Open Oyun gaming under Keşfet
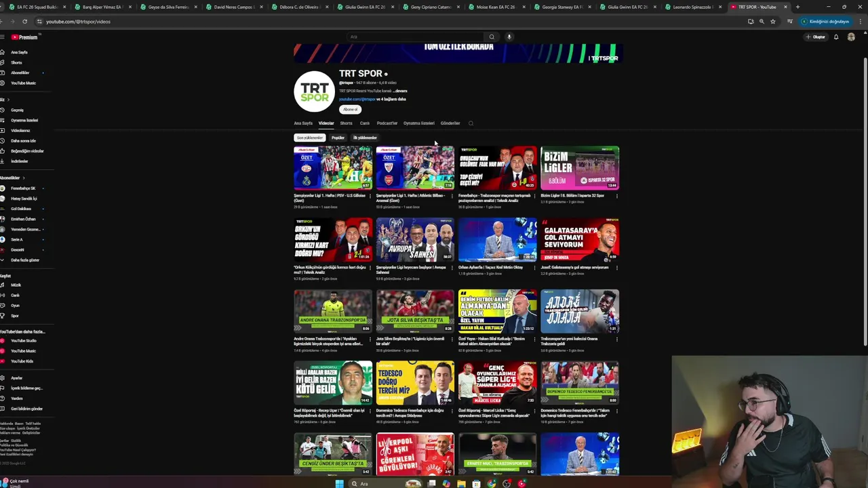This screenshot has width=868, height=488. click(x=15, y=305)
